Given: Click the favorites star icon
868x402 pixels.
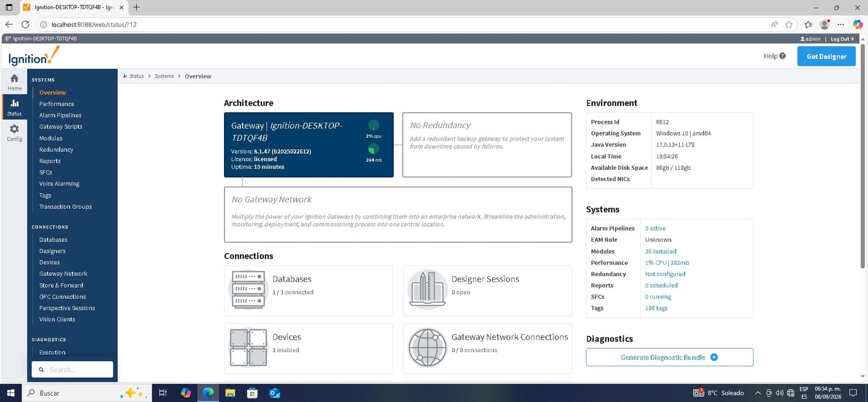Looking at the screenshot, I should tap(789, 24).
